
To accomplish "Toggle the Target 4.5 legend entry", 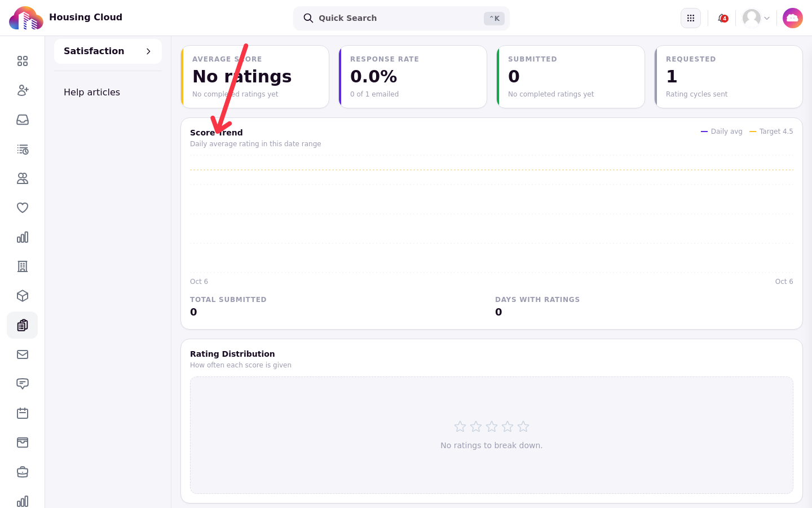I will pyautogui.click(x=771, y=132).
